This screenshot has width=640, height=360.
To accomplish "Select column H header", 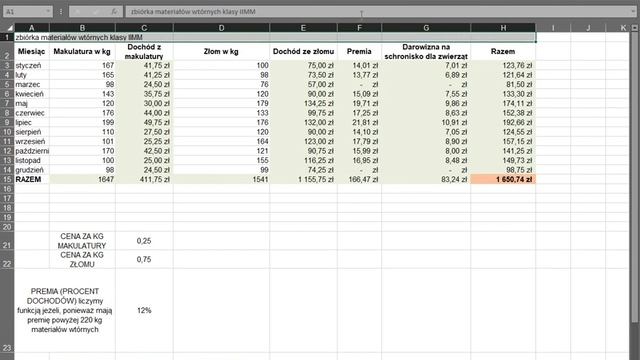I will tap(503, 28).
